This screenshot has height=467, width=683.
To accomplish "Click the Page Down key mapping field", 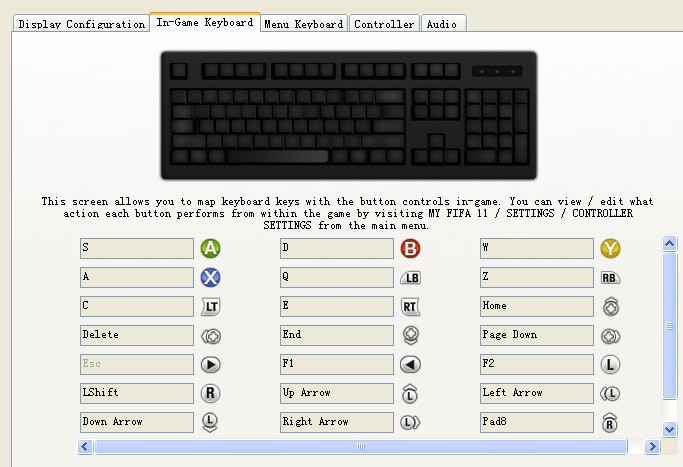I will pyautogui.click(x=537, y=336).
